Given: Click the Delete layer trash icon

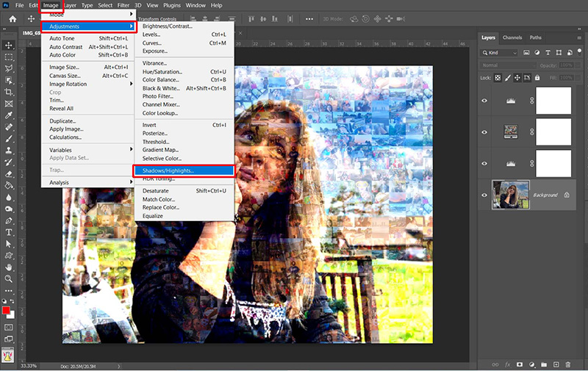Looking at the screenshot, I should coord(567,364).
